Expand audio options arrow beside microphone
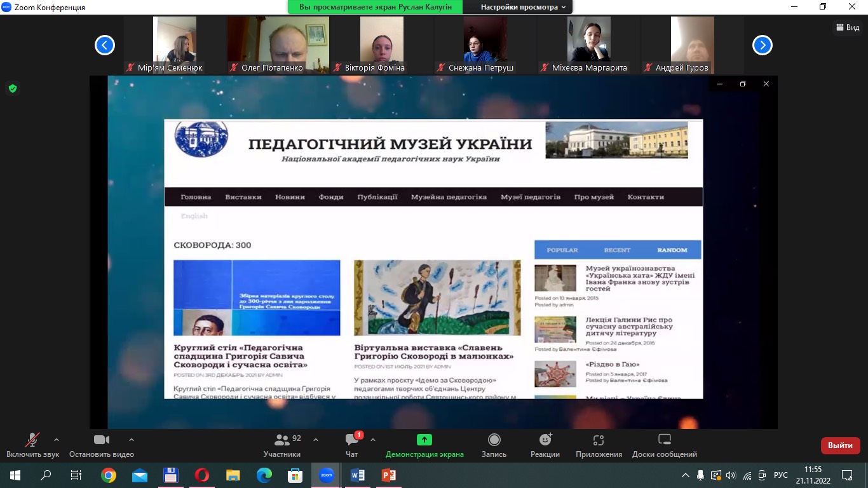The width and height of the screenshot is (868, 488). (57, 439)
